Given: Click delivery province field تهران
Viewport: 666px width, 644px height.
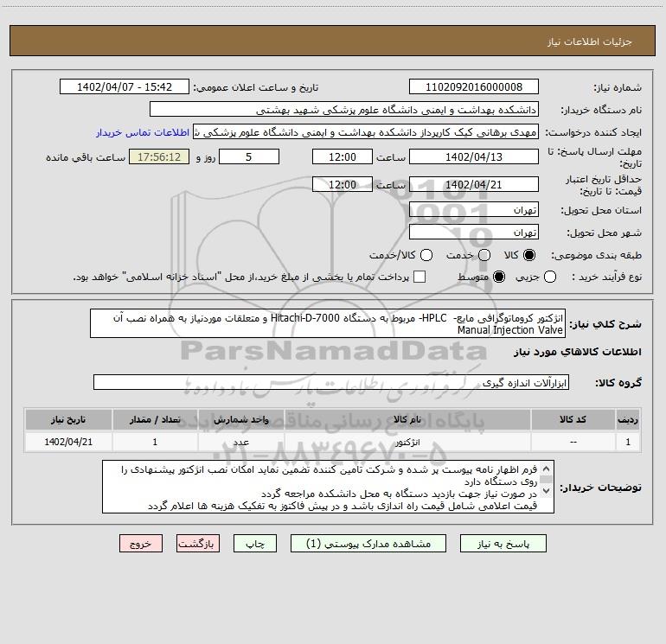Looking at the screenshot, I should point(474,210).
